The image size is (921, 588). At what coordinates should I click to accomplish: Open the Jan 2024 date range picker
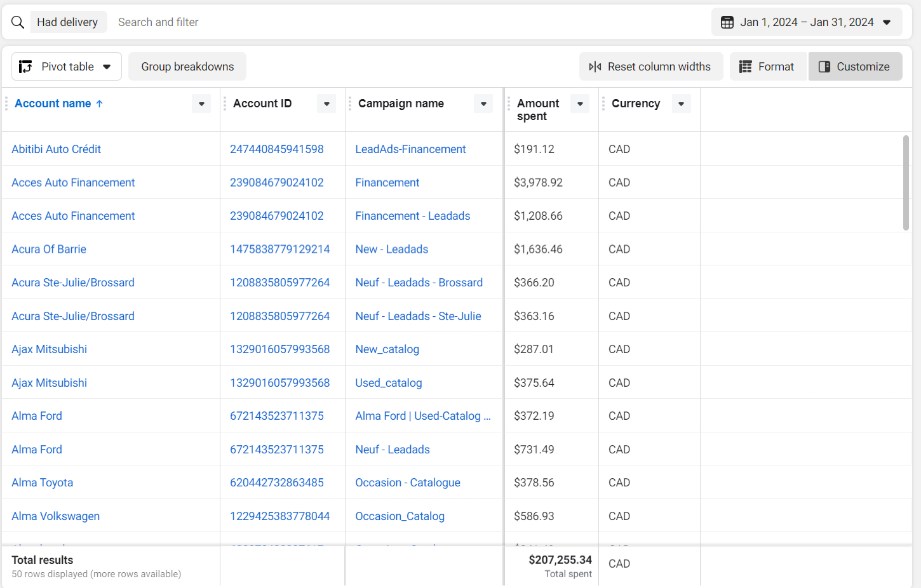point(807,22)
